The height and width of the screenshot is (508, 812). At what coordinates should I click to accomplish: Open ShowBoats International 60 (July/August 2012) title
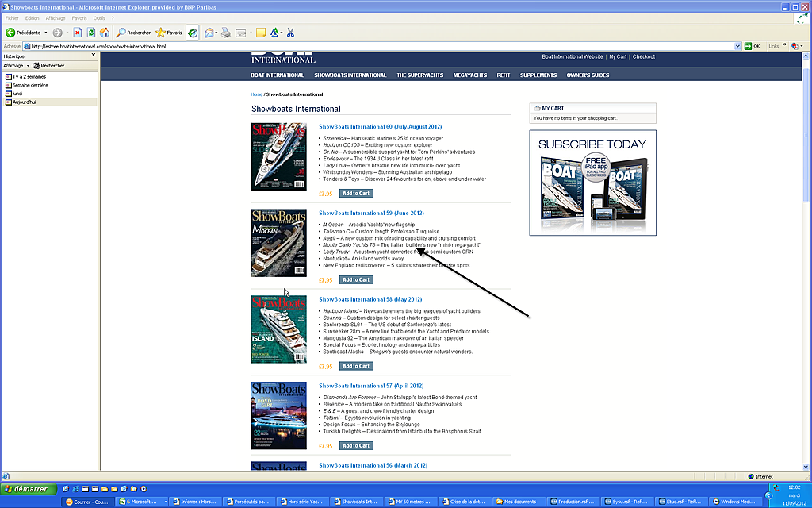[x=380, y=126]
